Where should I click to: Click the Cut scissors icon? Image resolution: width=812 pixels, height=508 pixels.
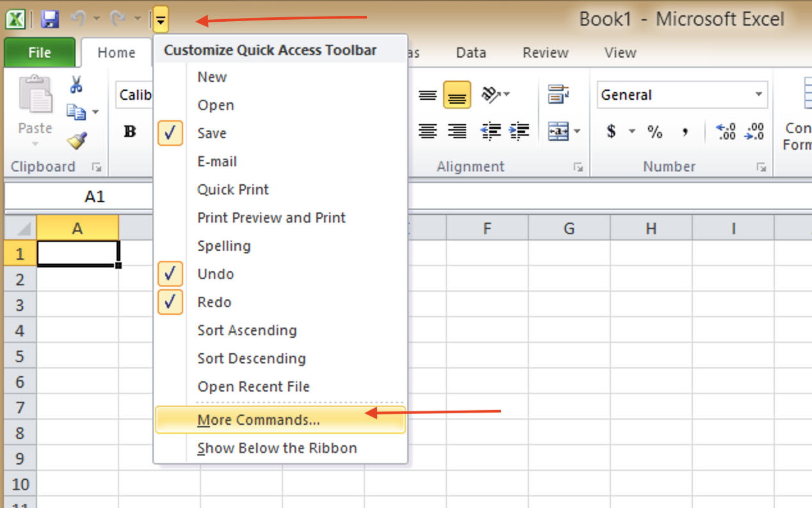pos(76,84)
